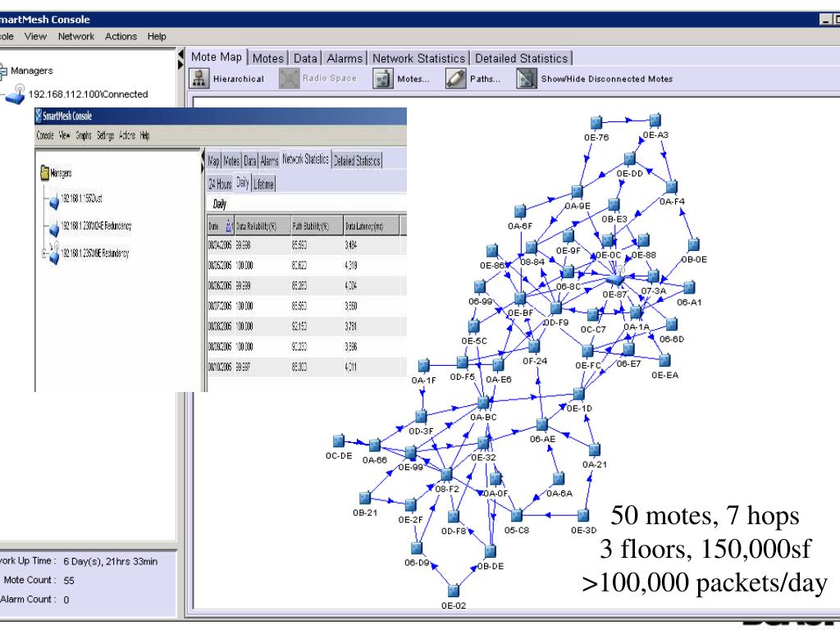Image resolution: width=840 pixels, height=630 pixels.
Task: Select the Lifetime sub-tab
Action: point(263,185)
